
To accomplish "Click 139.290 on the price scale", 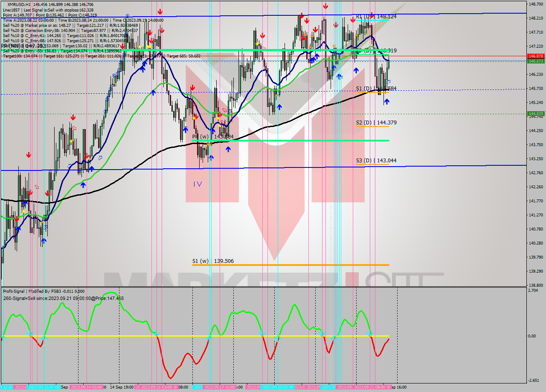I will click(536, 271).
